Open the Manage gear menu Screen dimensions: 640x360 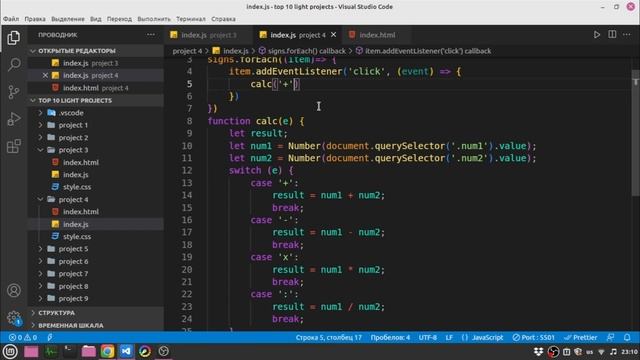(x=14, y=318)
